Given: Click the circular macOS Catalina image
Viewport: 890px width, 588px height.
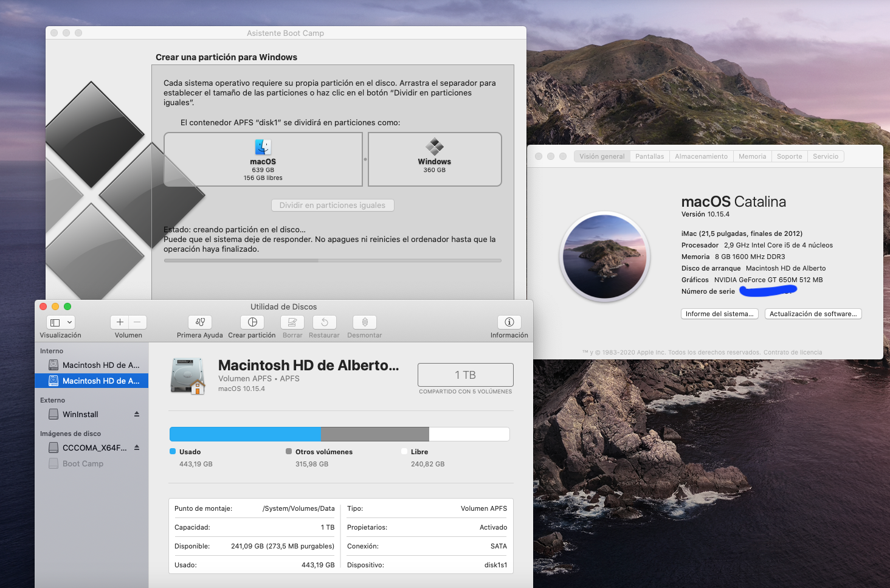Looking at the screenshot, I should coord(605,257).
